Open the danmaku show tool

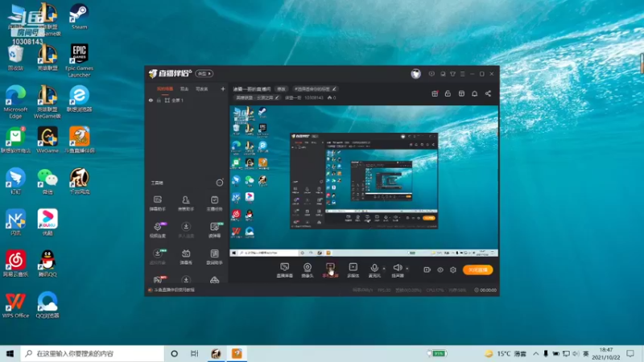(186, 257)
